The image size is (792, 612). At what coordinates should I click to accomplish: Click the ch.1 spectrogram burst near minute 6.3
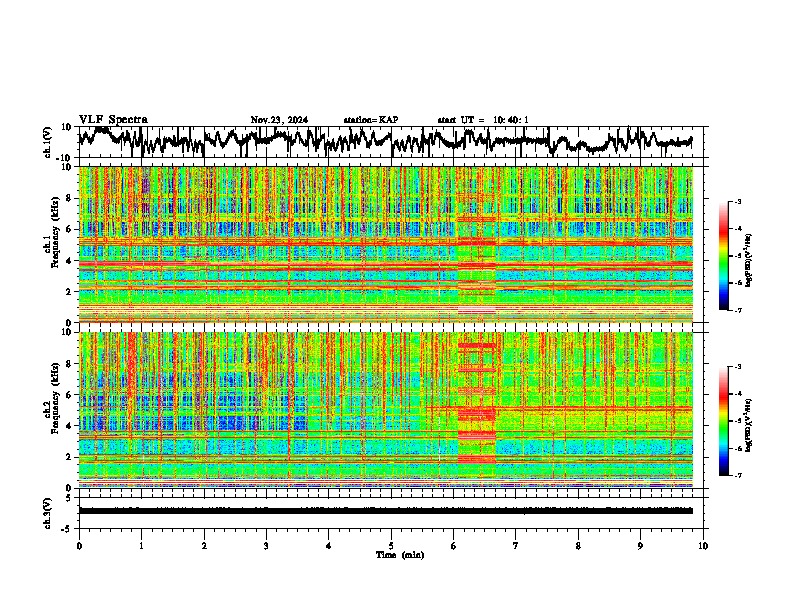pyautogui.click(x=477, y=244)
